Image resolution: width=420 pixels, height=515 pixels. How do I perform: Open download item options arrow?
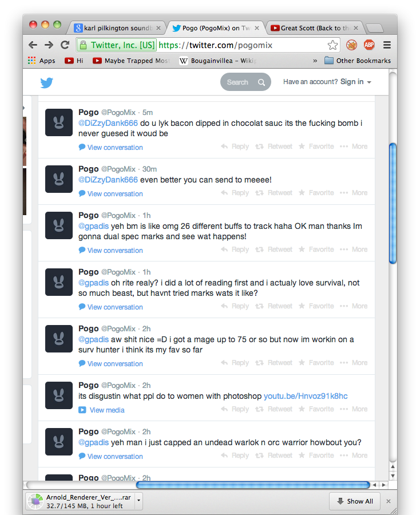[138, 501]
